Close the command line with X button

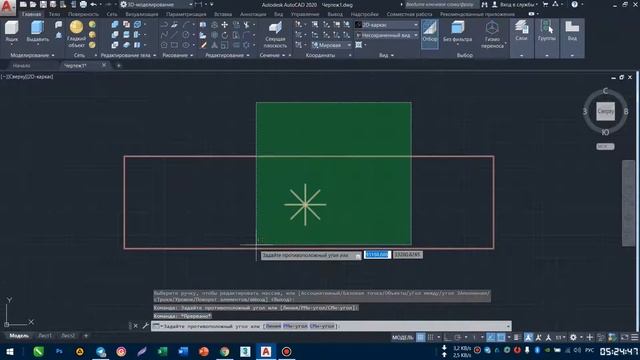tap(136, 326)
